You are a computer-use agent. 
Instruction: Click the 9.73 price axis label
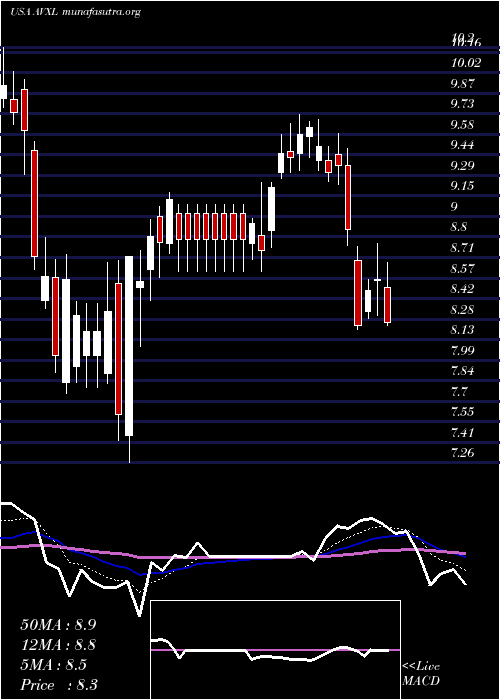coord(462,104)
